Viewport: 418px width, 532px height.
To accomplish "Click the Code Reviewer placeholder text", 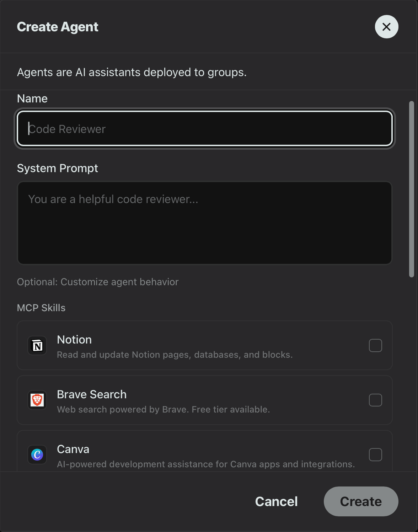I will (67, 129).
